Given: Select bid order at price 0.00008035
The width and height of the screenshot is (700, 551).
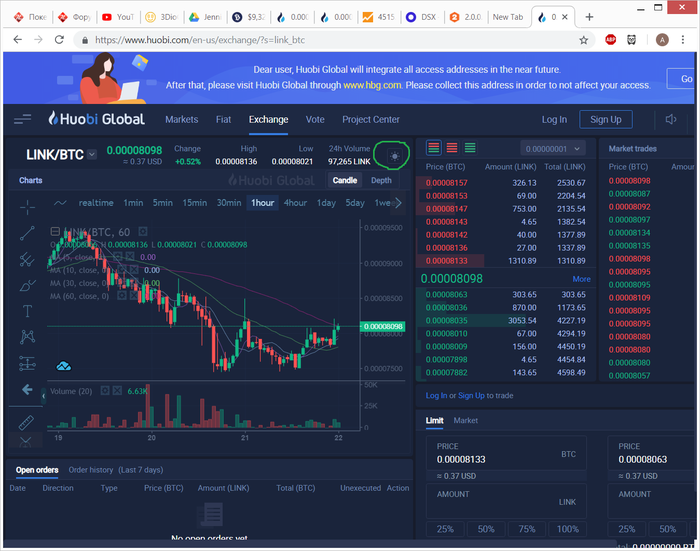Looking at the screenshot, I should tap(505, 321).
